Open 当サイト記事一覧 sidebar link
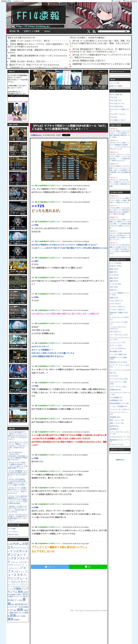Screen dimensions: 138x644 point(116,94)
